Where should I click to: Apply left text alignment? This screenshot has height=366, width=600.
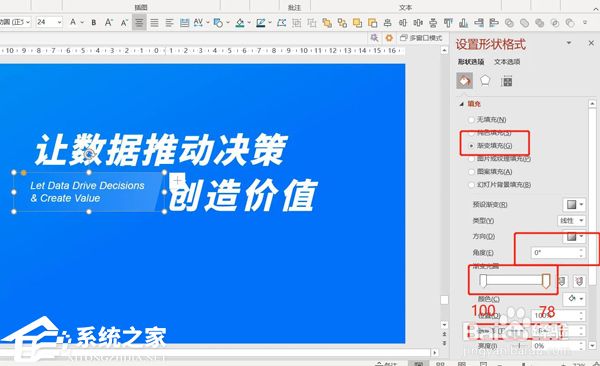pos(170,23)
